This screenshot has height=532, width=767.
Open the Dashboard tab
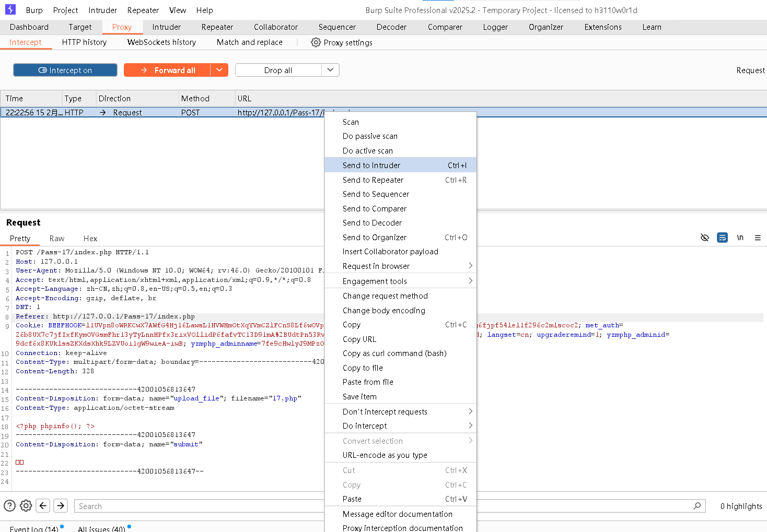coord(29,27)
